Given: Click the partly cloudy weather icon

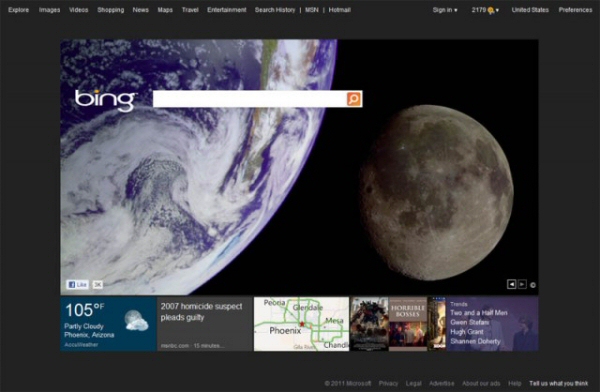Looking at the screenshot, I should 136,321.
